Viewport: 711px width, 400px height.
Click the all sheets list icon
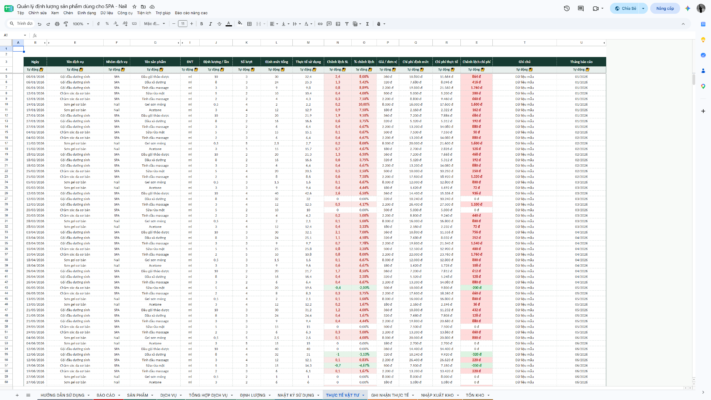pos(28,395)
